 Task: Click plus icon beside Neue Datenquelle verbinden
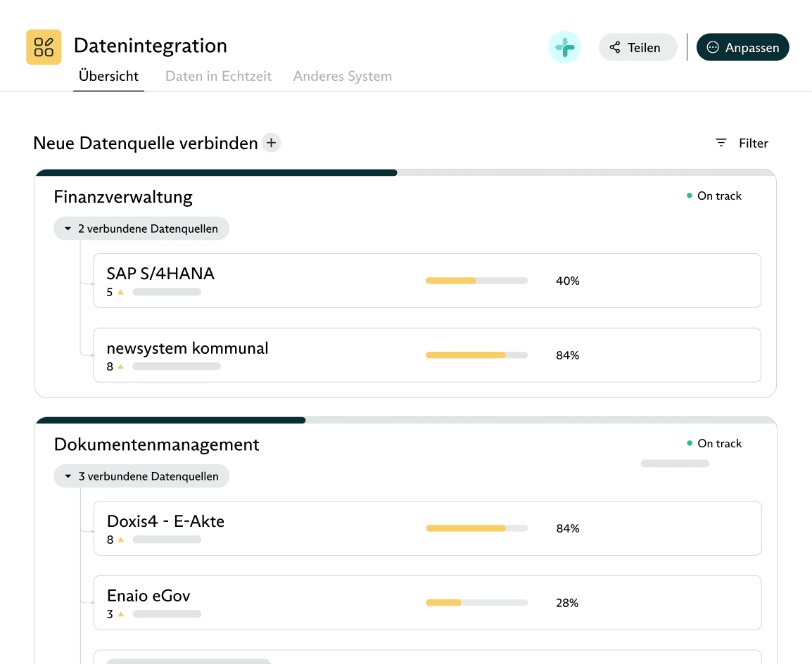coord(271,143)
